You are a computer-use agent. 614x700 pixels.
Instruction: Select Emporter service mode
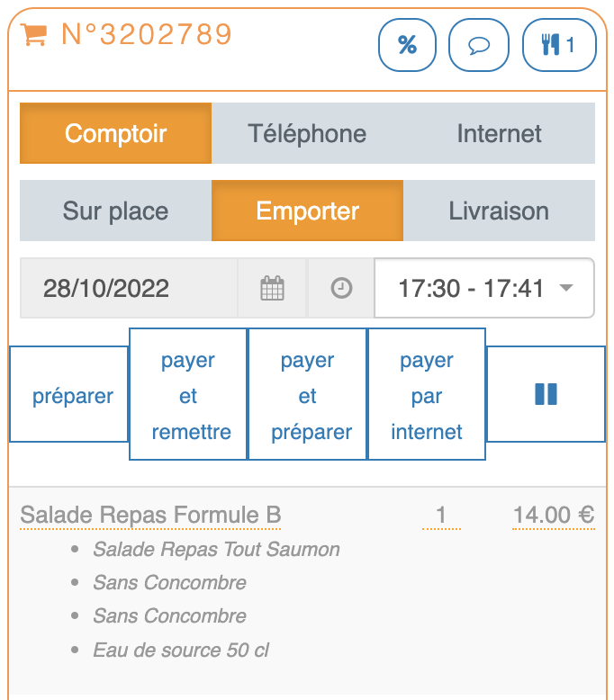307,211
